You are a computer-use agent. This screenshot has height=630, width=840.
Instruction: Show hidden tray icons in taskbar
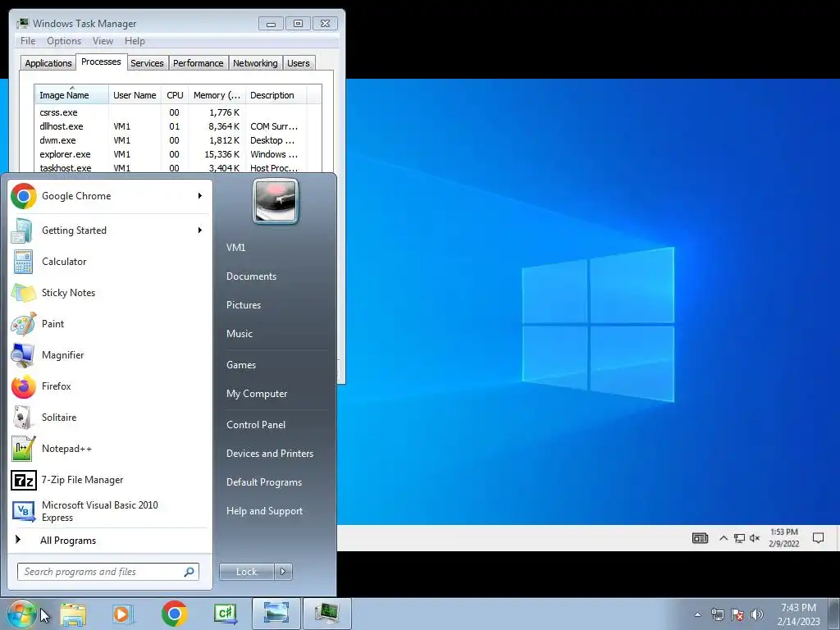coord(697,614)
